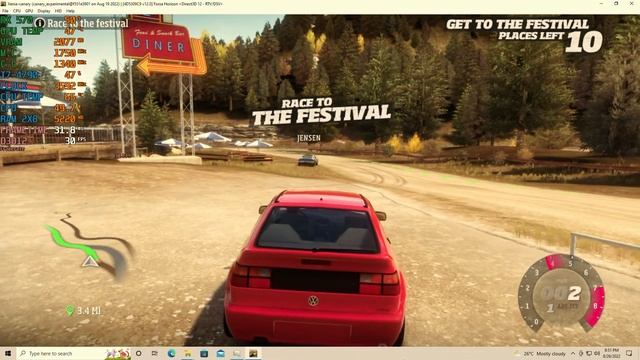
Task: Open the Mail app on taskbar
Action: pyautogui.click(x=220, y=353)
